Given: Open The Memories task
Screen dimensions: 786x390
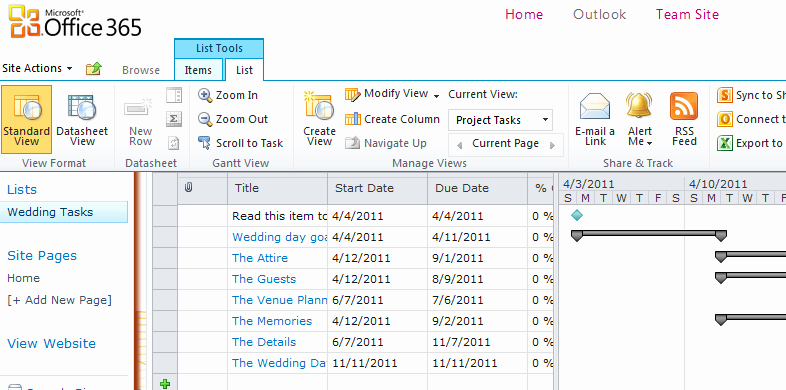Looking at the screenshot, I should tap(272, 321).
